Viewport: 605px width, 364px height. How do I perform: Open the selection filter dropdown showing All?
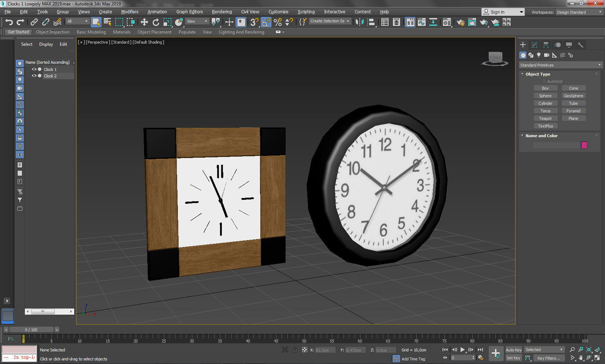77,21
